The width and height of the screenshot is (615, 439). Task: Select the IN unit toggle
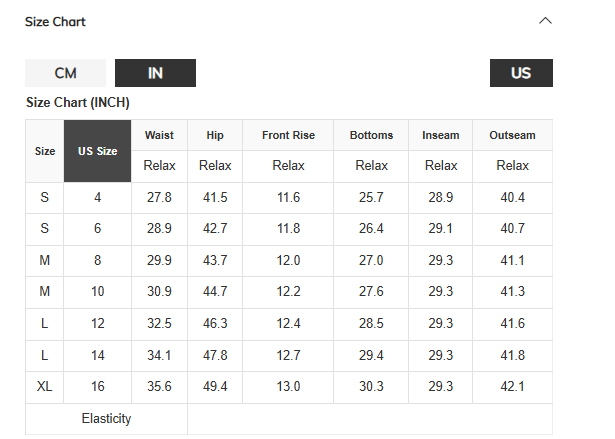155,73
